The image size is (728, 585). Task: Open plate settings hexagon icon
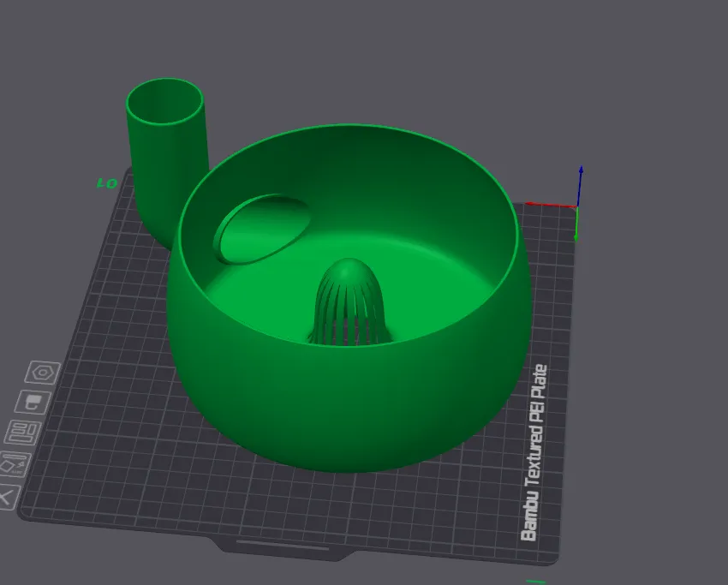point(43,373)
